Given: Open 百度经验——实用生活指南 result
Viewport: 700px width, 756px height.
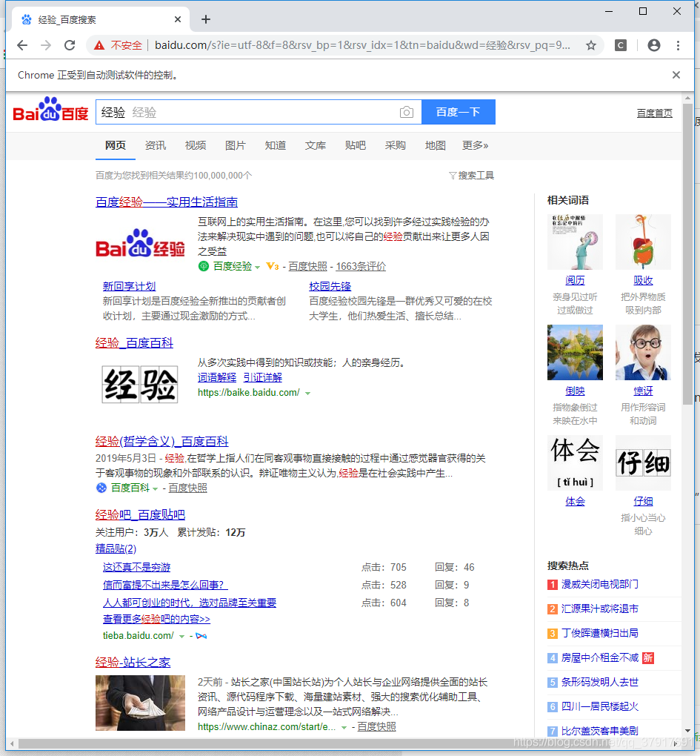Looking at the screenshot, I should 167,202.
